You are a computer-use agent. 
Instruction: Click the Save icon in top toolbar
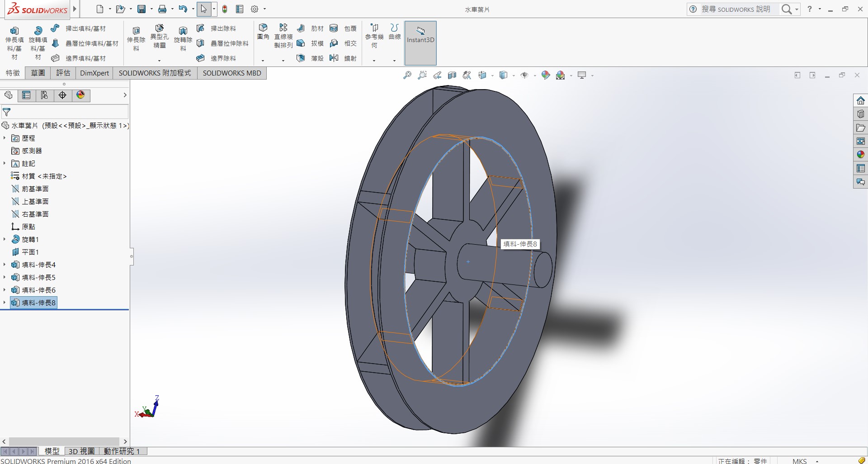142,9
